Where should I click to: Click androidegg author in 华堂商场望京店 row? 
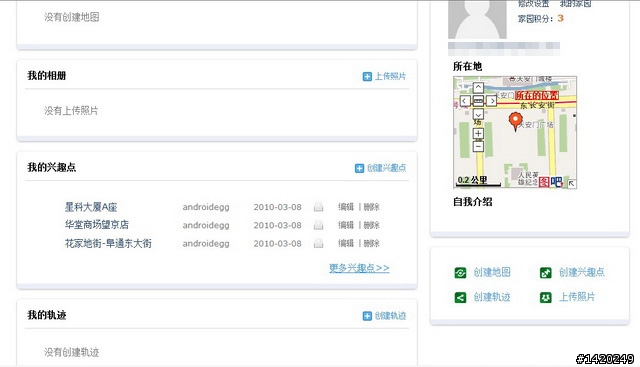pyautogui.click(x=206, y=225)
